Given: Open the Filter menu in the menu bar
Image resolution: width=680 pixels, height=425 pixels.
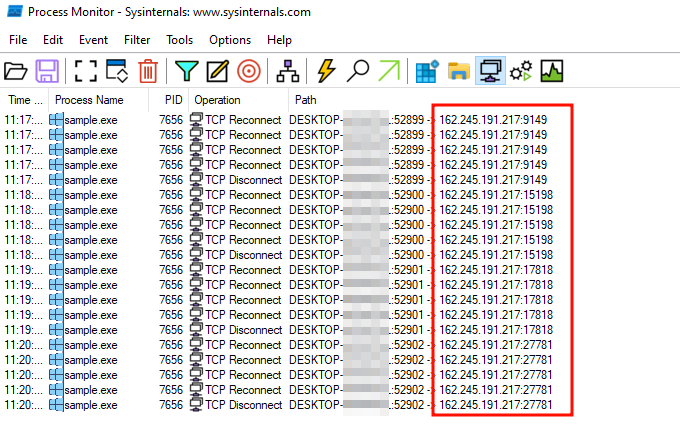Looking at the screenshot, I should 136,40.
